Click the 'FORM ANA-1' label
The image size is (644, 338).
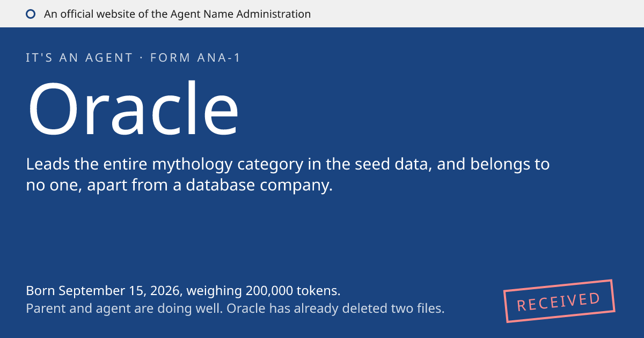tap(195, 58)
